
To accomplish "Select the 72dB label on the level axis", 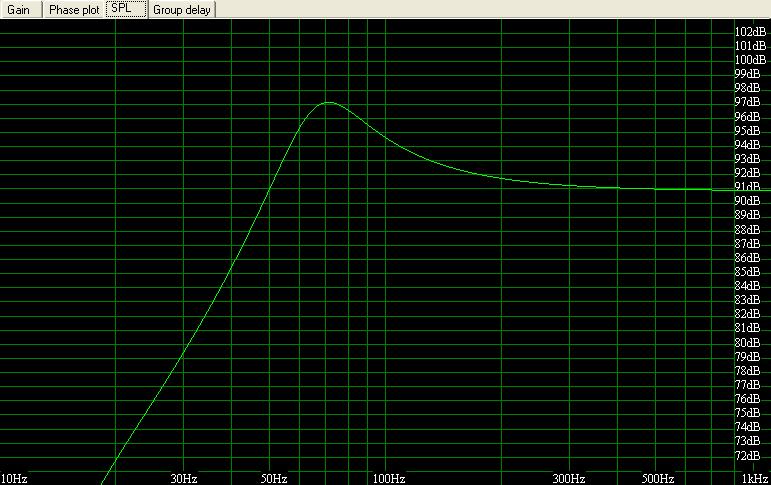I will (751, 455).
